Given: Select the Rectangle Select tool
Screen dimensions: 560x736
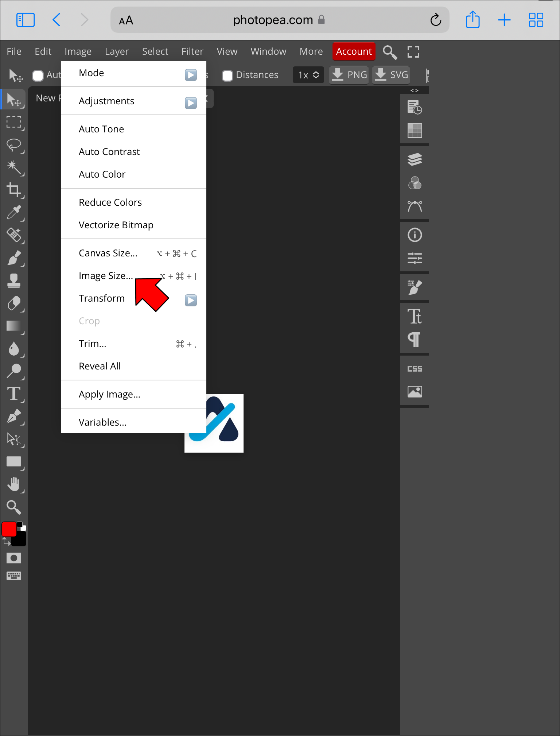Looking at the screenshot, I should (x=14, y=123).
